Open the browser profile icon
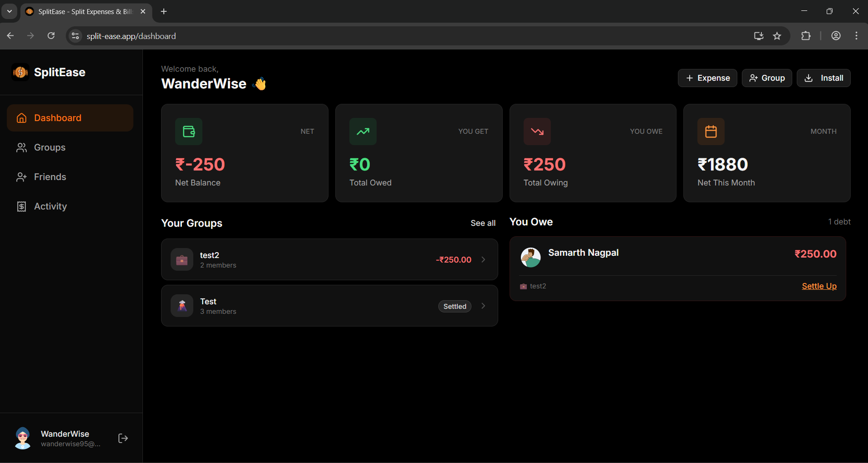 (836, 36)
